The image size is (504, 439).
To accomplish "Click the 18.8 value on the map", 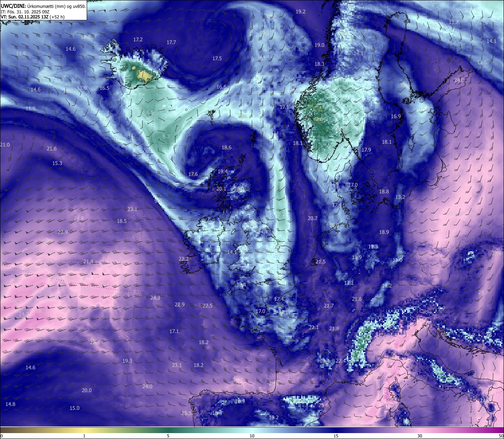I will click(384, 192).
